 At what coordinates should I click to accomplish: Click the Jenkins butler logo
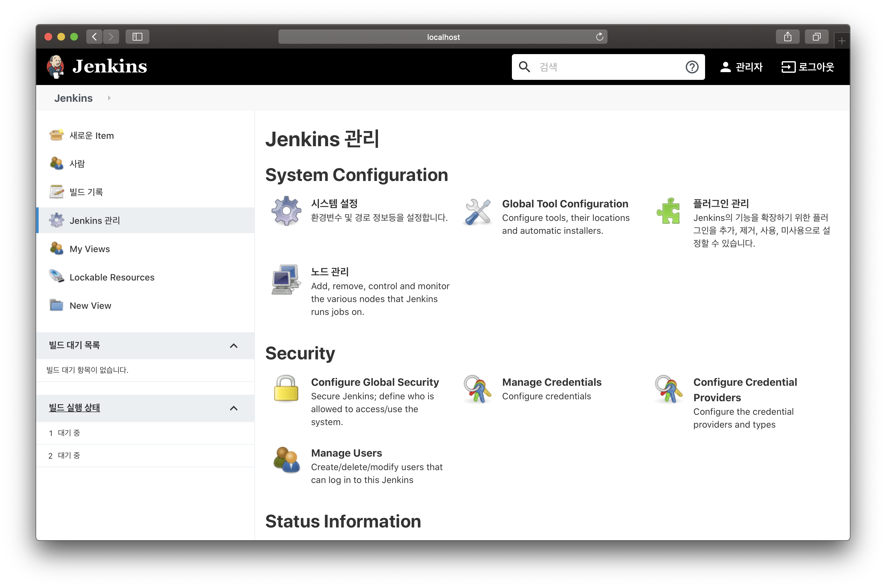click(55, 67)
